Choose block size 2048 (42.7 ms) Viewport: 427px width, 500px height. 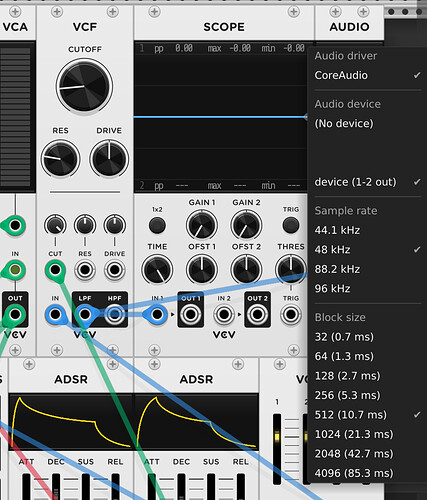(x=367, y=454)
